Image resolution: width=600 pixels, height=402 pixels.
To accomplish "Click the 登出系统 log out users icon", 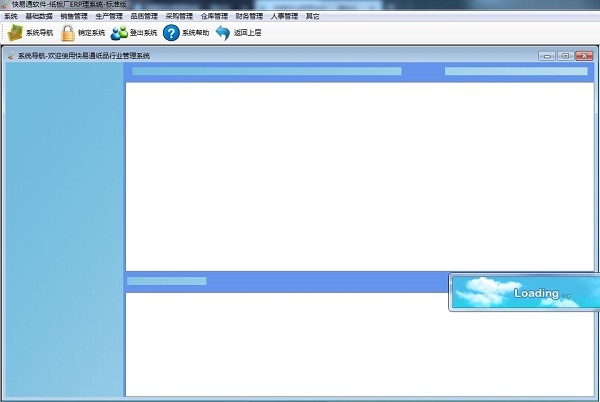I will (x=119, y=33).
